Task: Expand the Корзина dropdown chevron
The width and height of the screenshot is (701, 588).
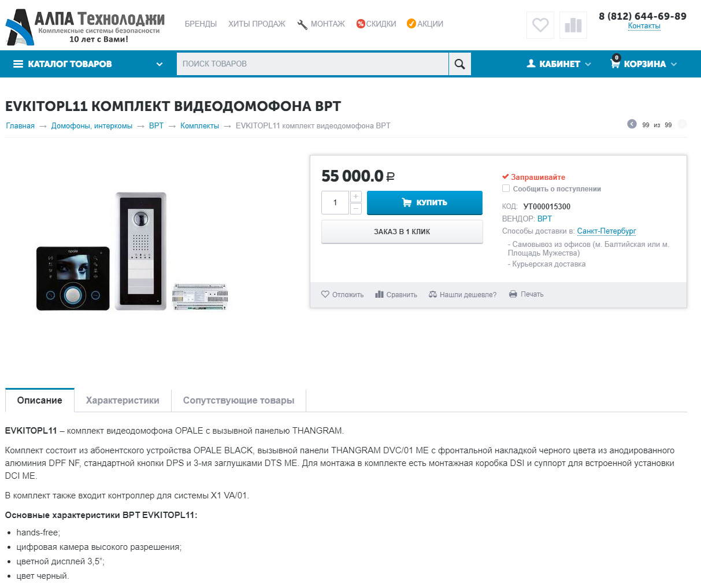Action: [674, 64]
